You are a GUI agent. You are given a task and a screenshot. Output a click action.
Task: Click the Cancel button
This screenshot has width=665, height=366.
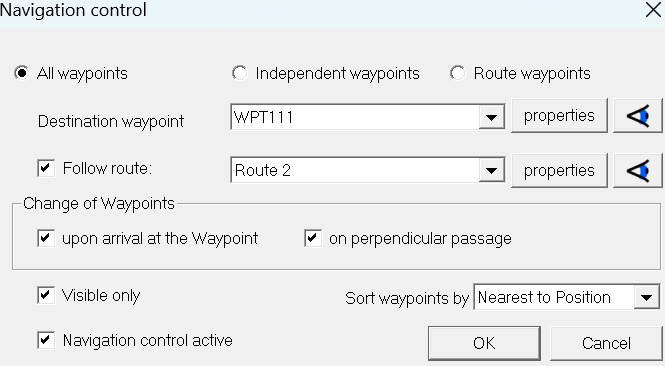click(606, 343)
